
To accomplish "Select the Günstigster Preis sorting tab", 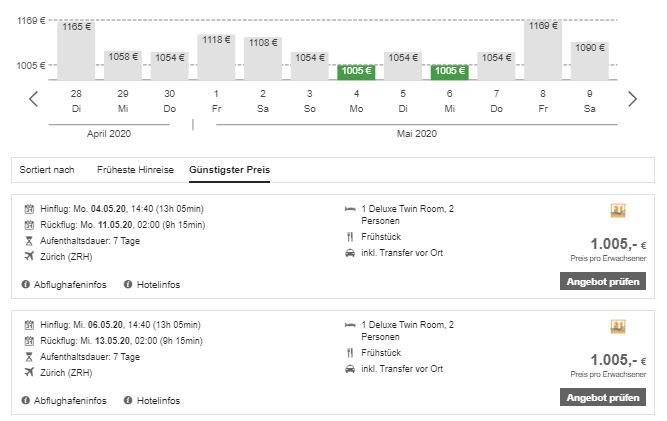I will pyautogui.click(x=229, y=170).
